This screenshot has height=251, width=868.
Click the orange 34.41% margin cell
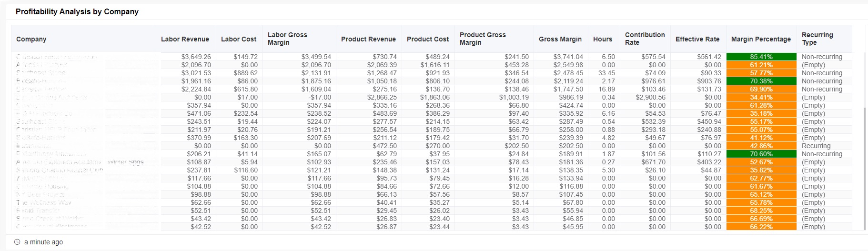(761, 97)
